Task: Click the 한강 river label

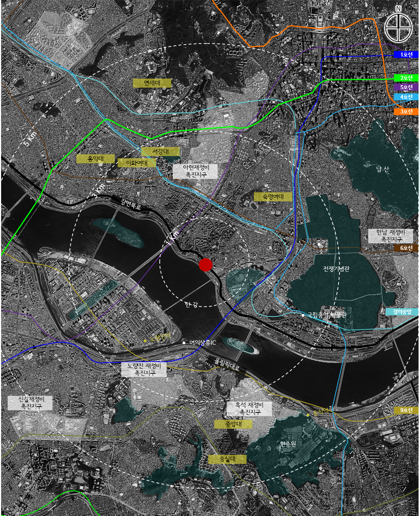Action: point(191,305)
